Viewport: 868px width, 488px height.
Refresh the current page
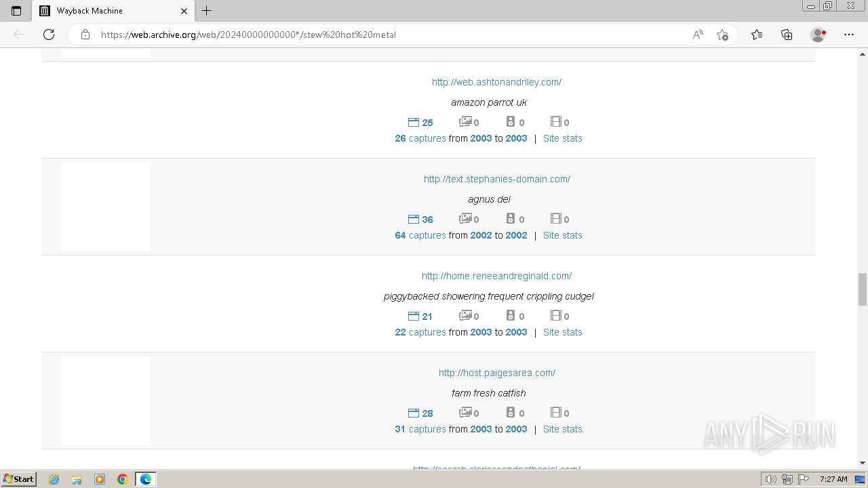pos(49,35)
